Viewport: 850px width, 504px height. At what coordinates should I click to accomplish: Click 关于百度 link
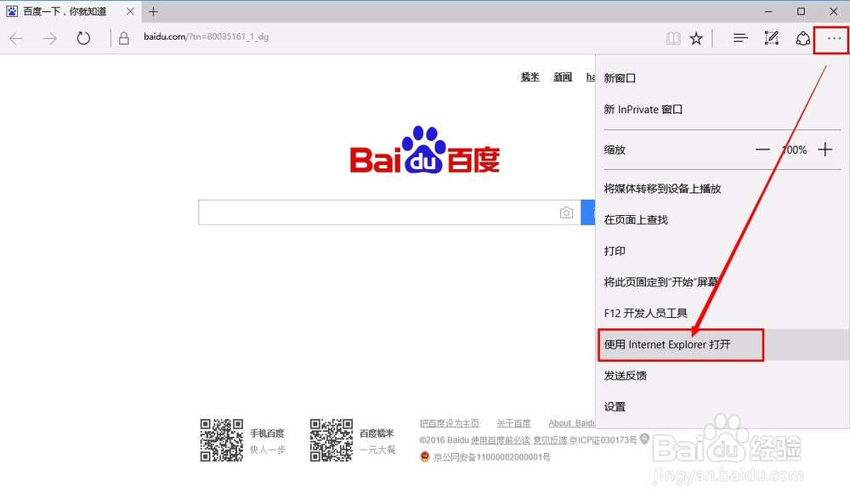click(514, 423)
